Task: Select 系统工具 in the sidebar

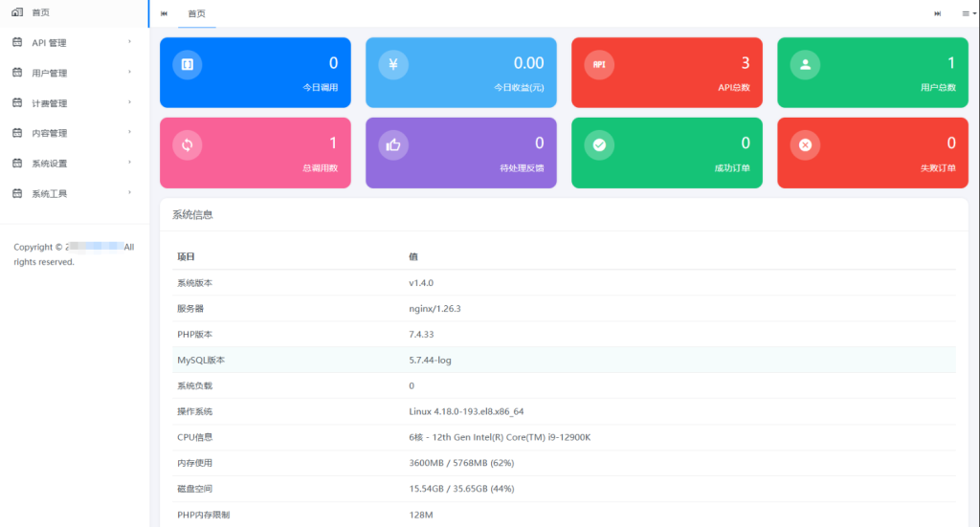Action: 50,193
